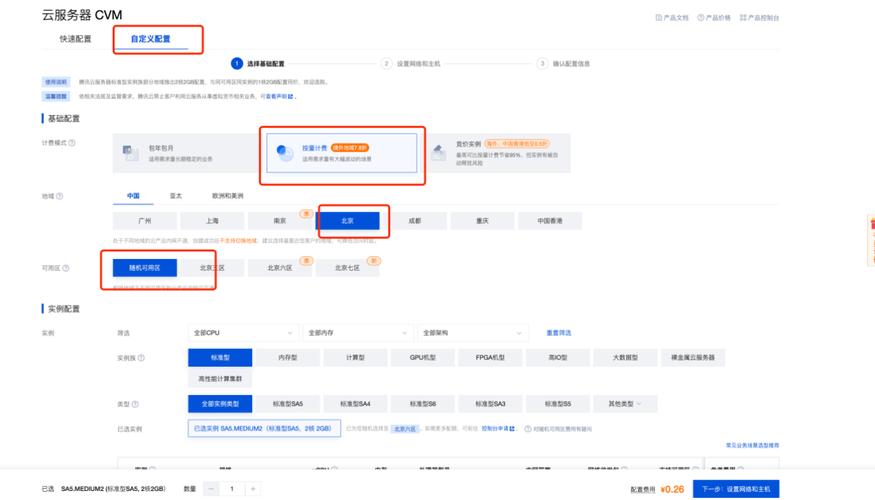
Task: Choose the 中国香港 region
Action: (x=550, y=221)
